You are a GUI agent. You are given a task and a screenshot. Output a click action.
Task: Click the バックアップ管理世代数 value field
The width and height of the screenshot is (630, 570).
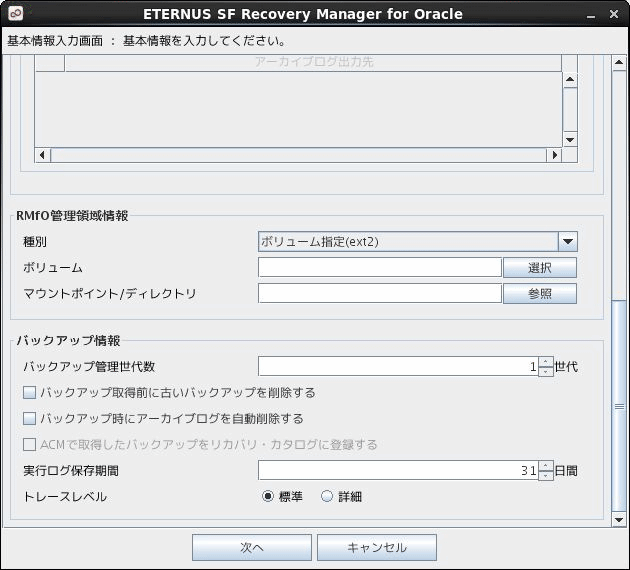click(x=398, y=366)
